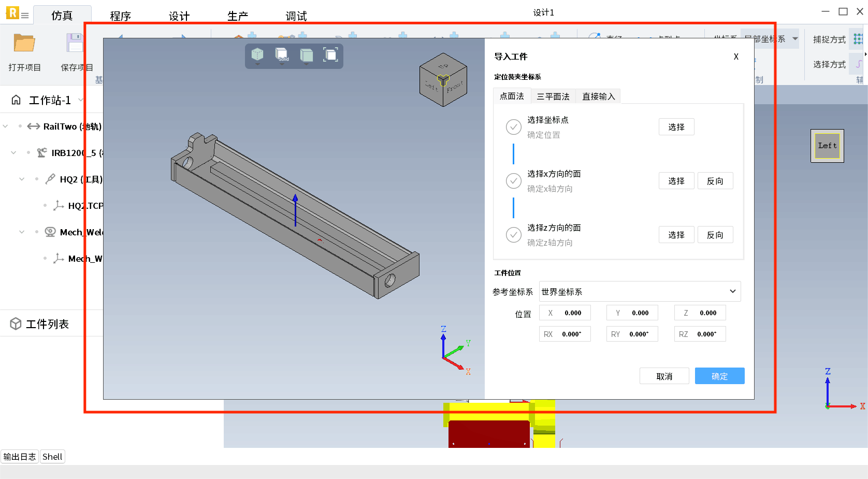Toggle the 选择z方向的面 step check circle
Screen dimensions: 868x479
[513, 235]
